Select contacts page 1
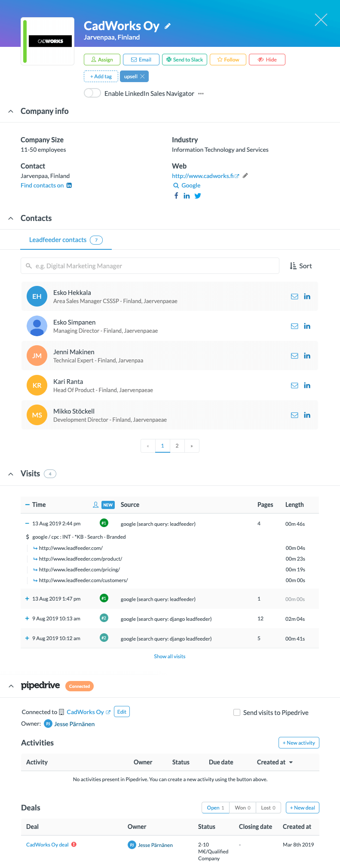Image resolution: width=340 pixels, height=868 pixels. pyautogui.click(x=162, y=446)
